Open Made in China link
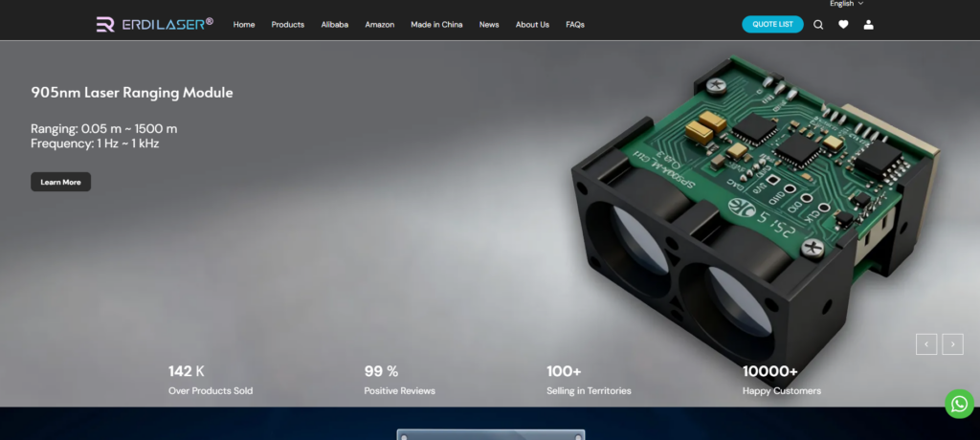This screenshot has height=440, width=980. click(436, 24)
